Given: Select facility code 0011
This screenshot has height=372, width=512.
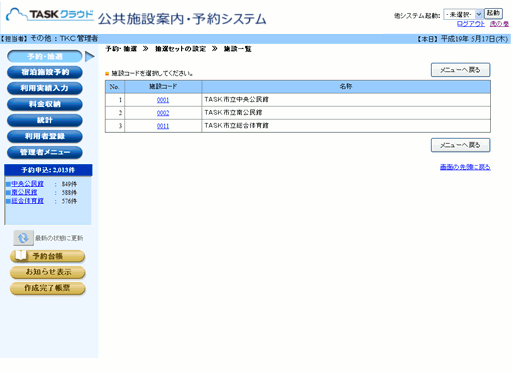Looking at the screenshot, I should click(x=163, y=126).
